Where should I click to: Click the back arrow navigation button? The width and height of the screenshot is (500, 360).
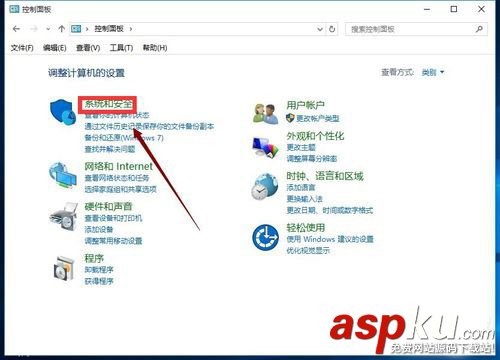point(16,29)
